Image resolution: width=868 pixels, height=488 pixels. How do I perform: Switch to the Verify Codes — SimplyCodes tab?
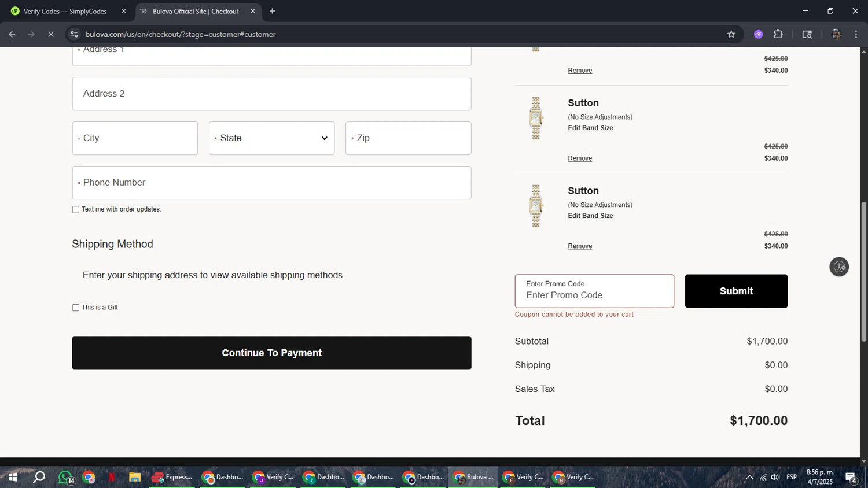pyautogui.click(x=65, y=11)
